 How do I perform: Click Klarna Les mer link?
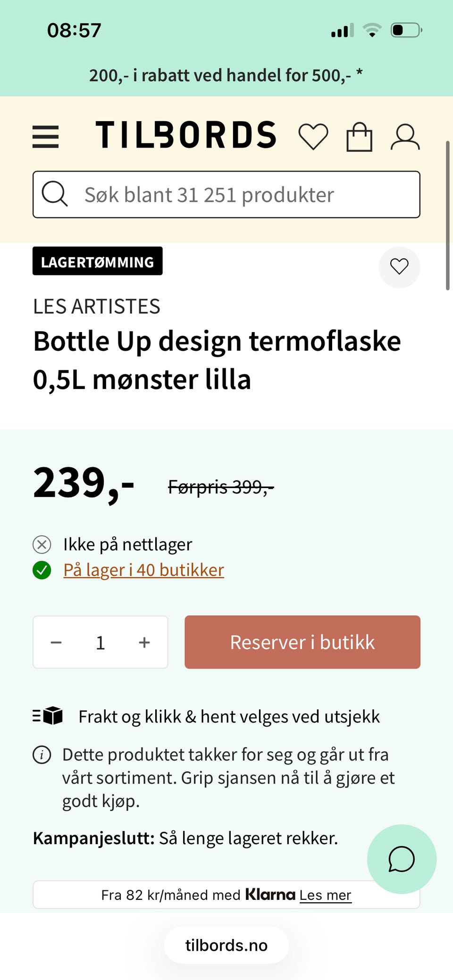click(325, 895)
